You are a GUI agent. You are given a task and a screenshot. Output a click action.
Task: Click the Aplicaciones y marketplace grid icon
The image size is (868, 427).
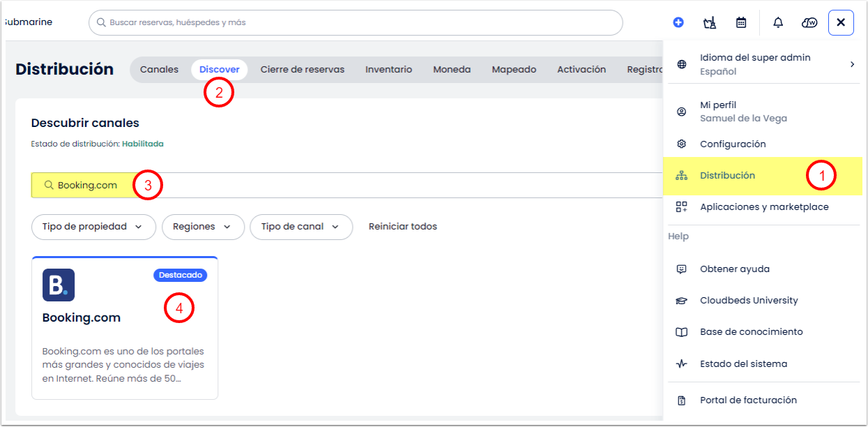pyautogui.click(x=682, y=207)
